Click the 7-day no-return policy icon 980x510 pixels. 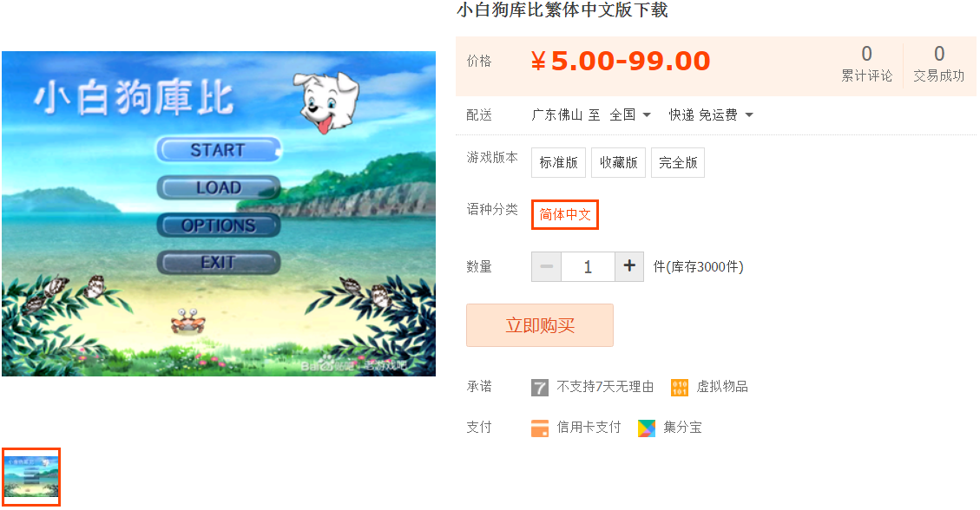coord(539,388)
